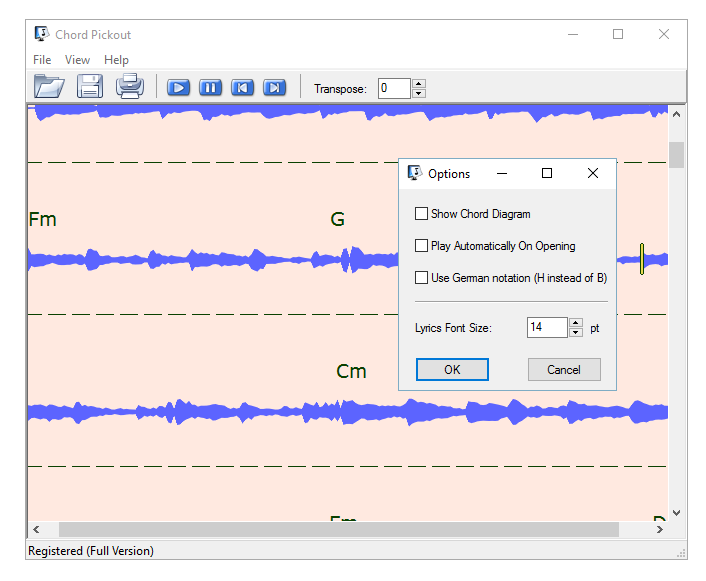Image resolution: width=706 pixels, height=581 pixels.
Task: Confirm options with OK button
Action: point(452,369)
